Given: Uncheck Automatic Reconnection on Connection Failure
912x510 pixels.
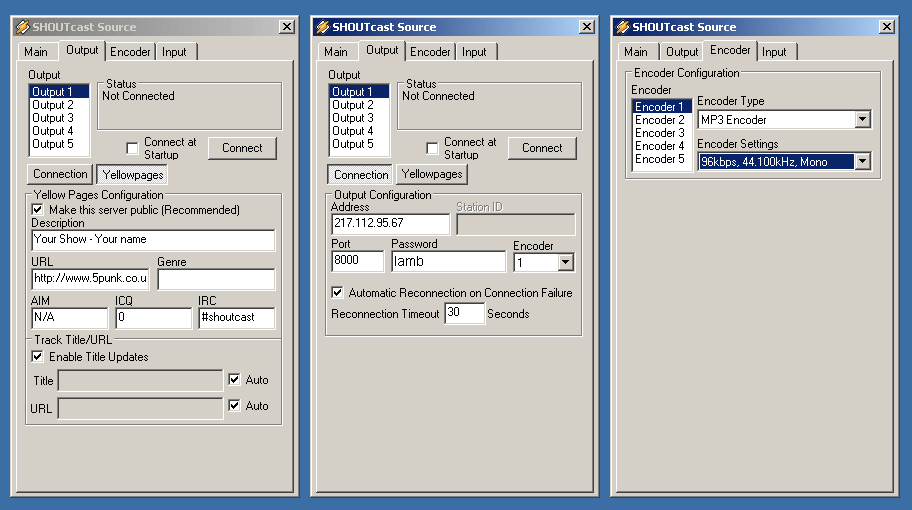Looking at the screenshot, I should tap(338, 293).
